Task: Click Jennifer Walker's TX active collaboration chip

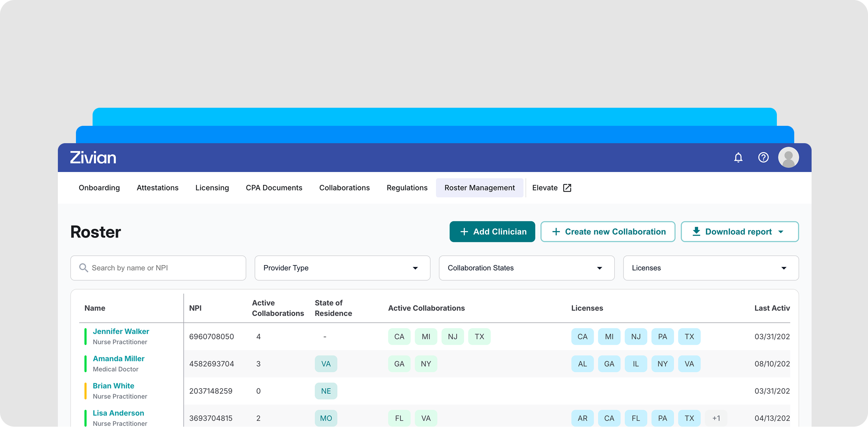Action: (x=479, y=337)
